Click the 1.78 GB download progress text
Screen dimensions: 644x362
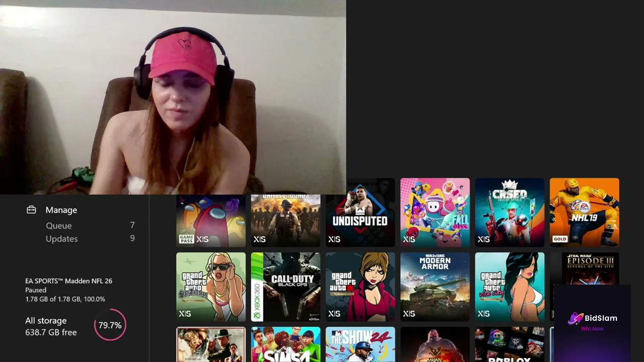[65, 299]
